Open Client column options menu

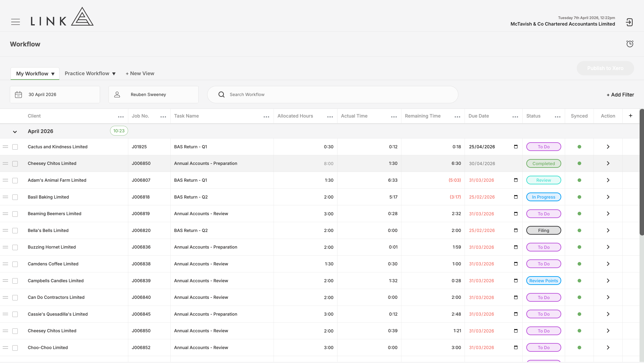tap(121, 117)
